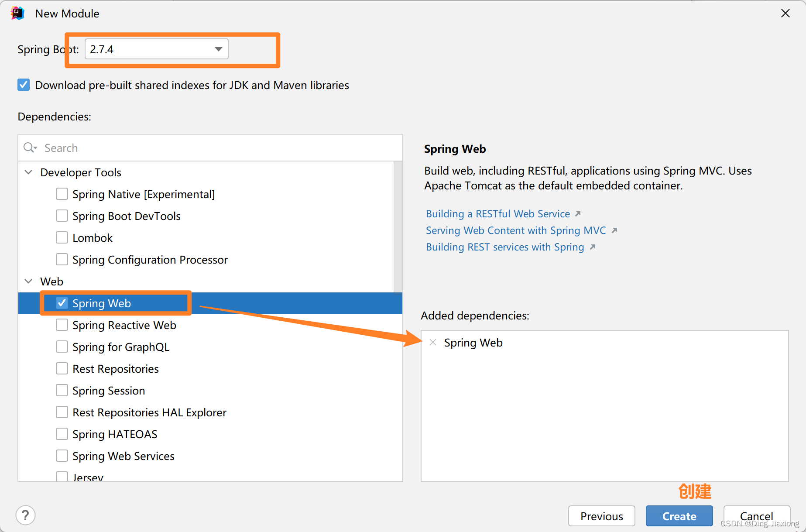Check Spring Configuration Processor
806x532 pixels.
[62, 259]
